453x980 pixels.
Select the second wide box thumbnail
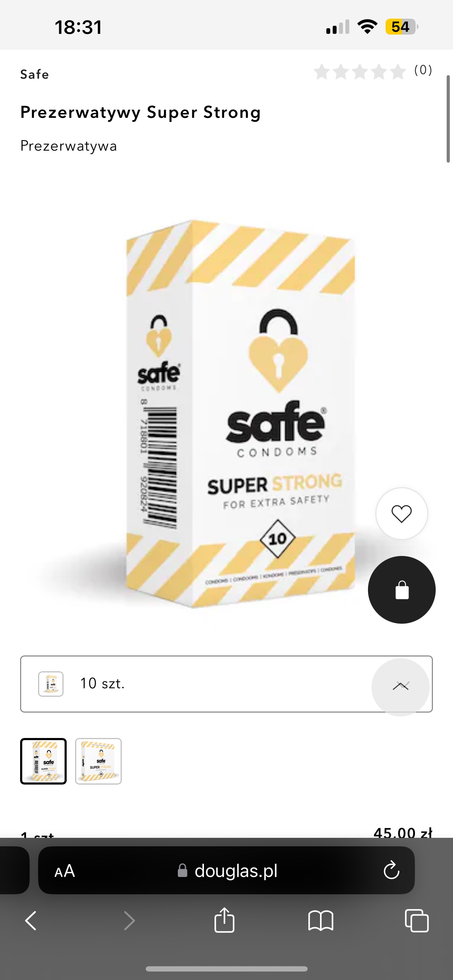click(98, 761)
